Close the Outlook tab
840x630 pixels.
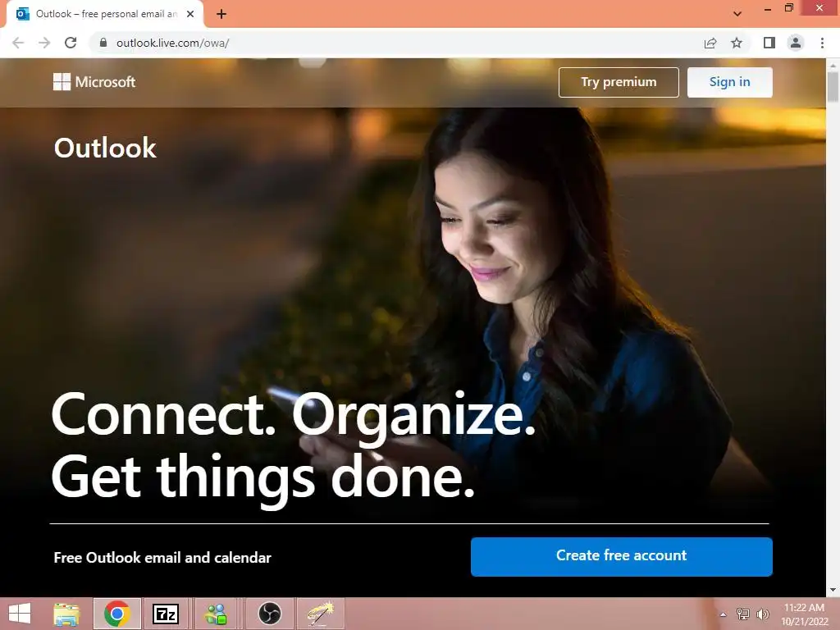pyautogui.click(x=190, y=14)
